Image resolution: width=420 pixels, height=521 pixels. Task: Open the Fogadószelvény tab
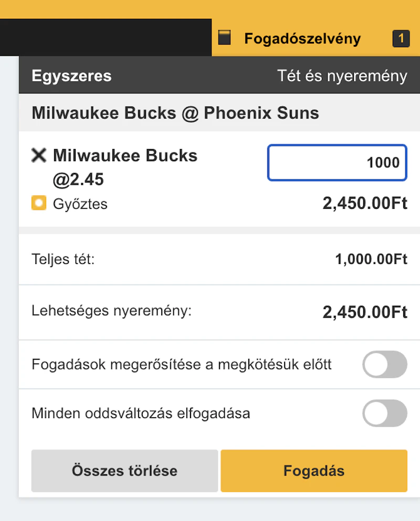[302, 38]
